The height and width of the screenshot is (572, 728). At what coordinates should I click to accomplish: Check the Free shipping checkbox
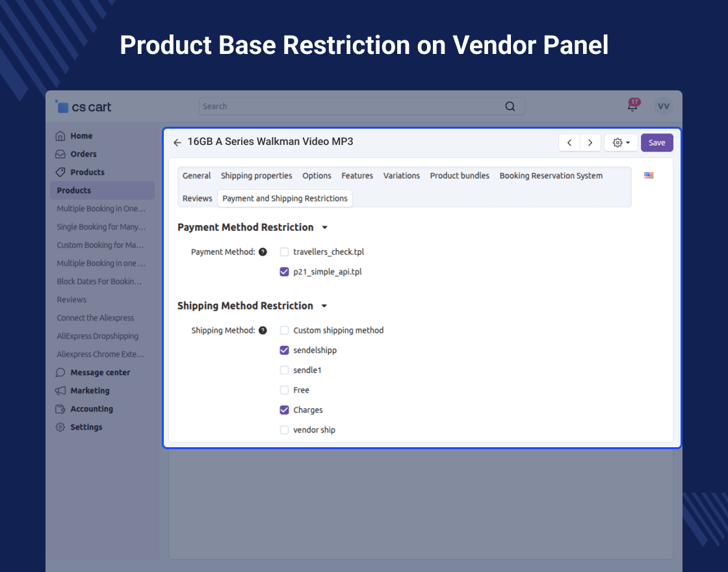(284, 391)
